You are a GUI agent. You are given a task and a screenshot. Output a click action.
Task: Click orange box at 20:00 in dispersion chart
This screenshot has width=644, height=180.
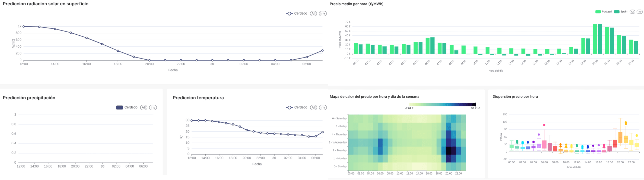[x=620, y=137]
